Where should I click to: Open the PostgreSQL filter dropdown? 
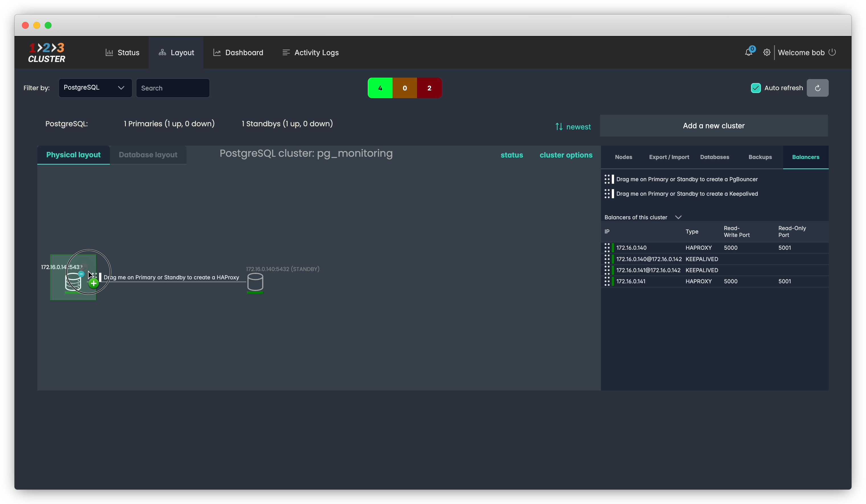95,88
